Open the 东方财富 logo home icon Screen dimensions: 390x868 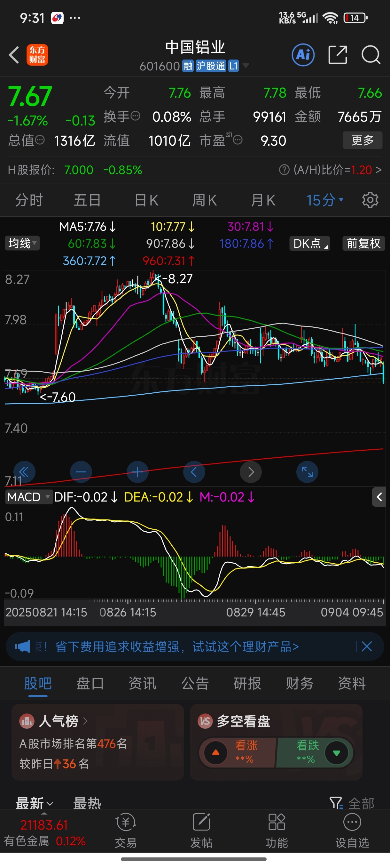37,55
